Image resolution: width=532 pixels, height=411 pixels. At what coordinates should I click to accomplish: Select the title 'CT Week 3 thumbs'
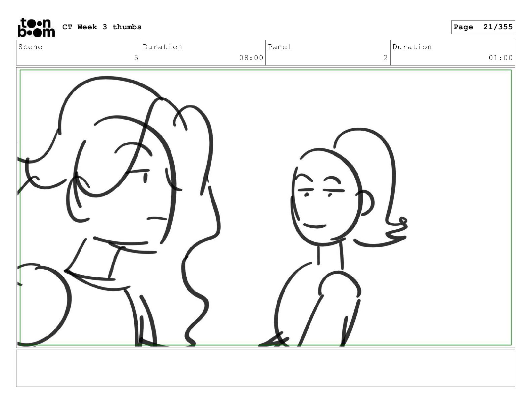pos(102,27)
